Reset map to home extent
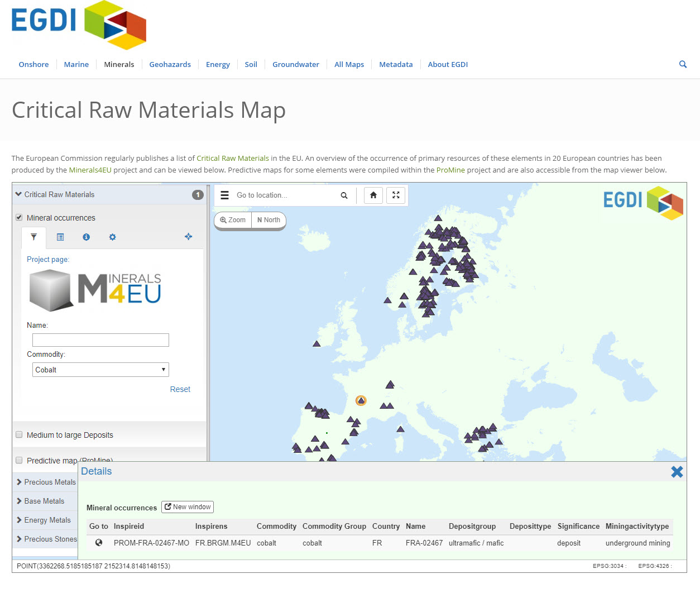Viewport: 700px width, 593px height. (x=373, y=195)
